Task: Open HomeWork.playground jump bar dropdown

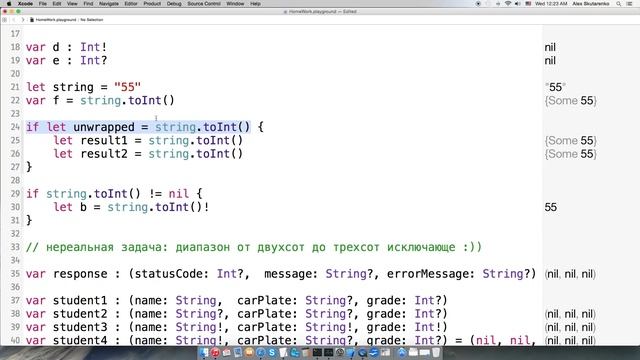Action: pos(53,20)
